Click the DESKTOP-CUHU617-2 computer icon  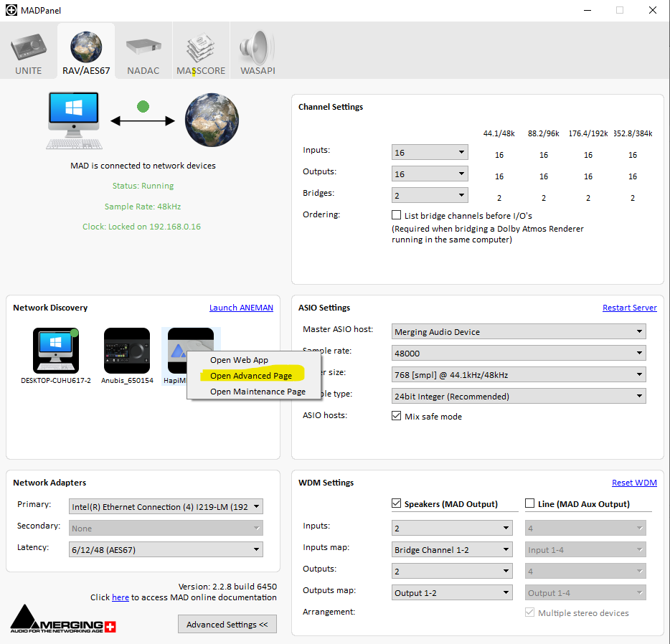tap(55, 351)
